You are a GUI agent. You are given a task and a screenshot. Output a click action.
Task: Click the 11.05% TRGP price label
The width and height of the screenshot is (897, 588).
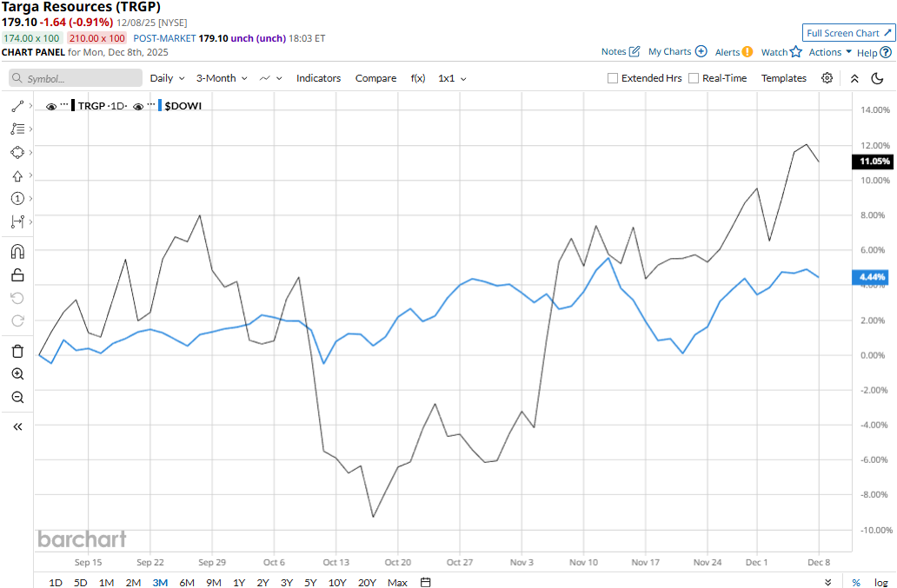(x=873, y=162)
